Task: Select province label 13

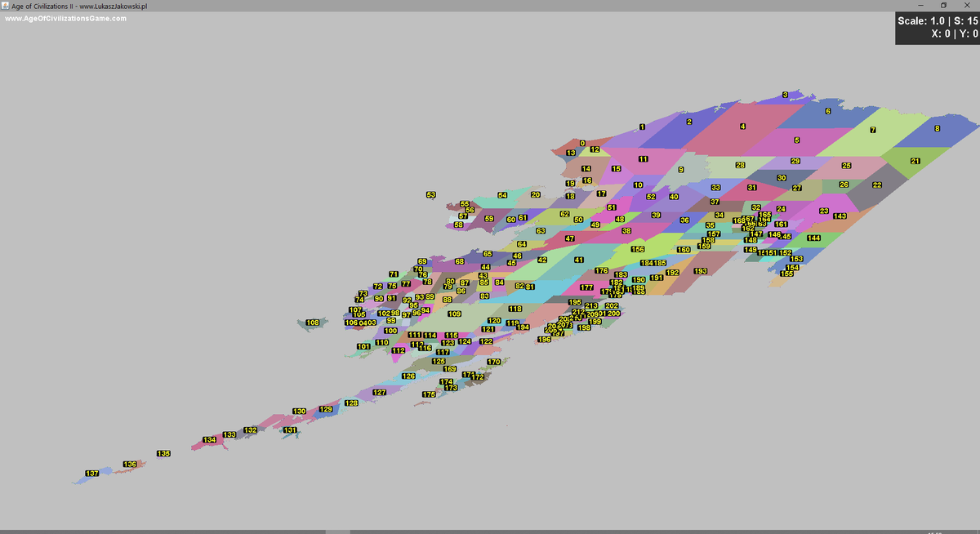Action: 571,154
